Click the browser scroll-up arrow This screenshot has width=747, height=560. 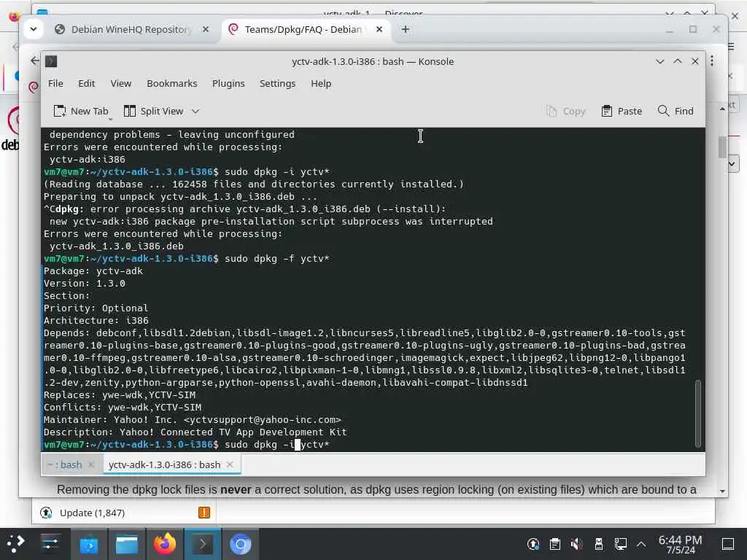pos(722,109)
